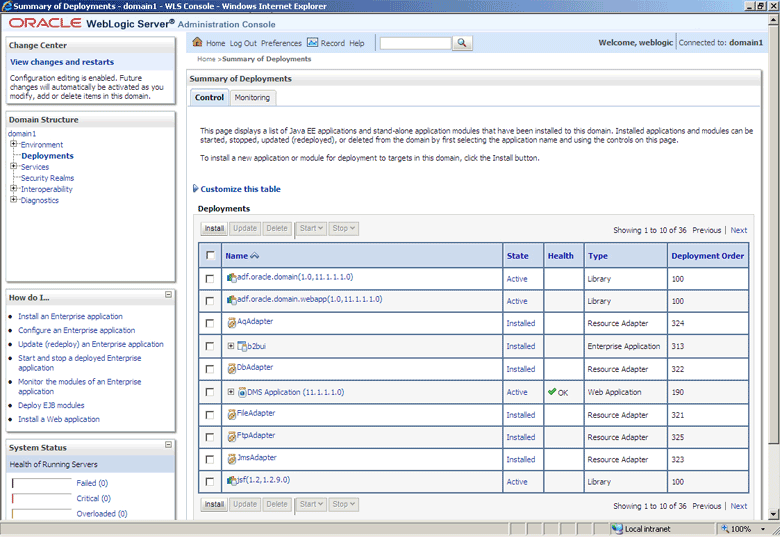Minimize the System Status panel
Viewport: 780px width, 537px height.
point(168,445)
